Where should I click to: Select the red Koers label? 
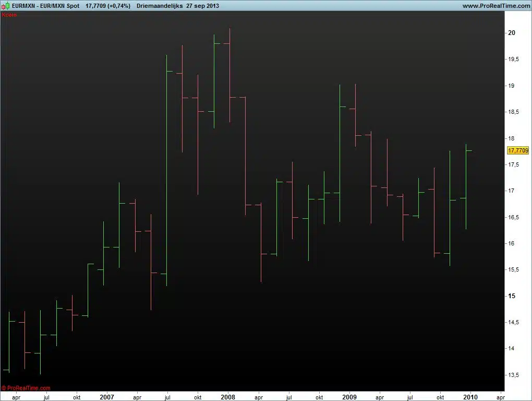[9, 15]
